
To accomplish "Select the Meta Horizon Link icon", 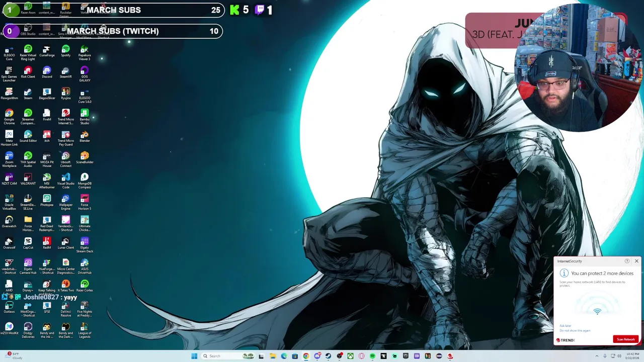I will (9, 138).
